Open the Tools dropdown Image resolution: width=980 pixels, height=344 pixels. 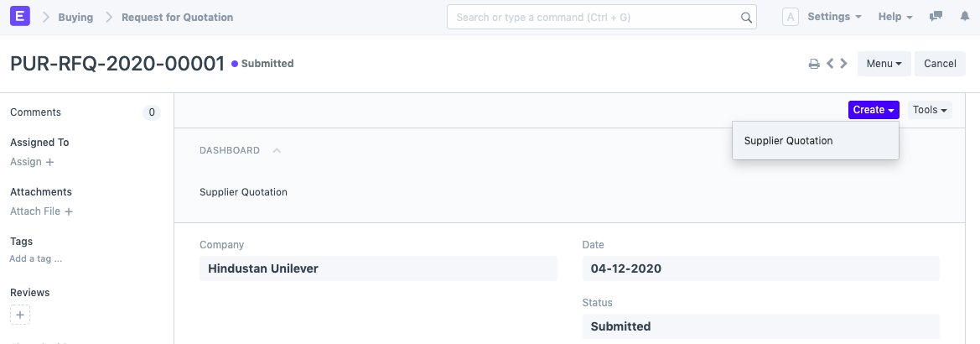click(x=930, y=110)
